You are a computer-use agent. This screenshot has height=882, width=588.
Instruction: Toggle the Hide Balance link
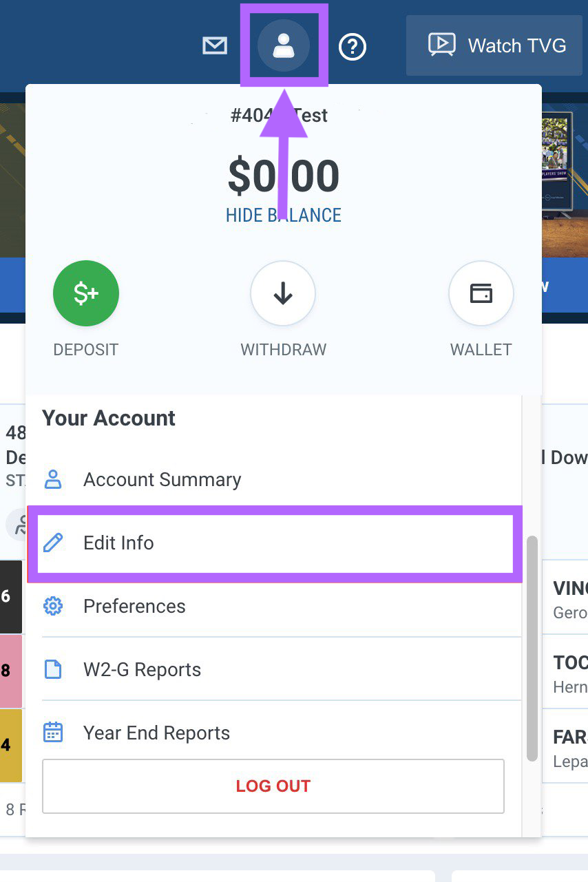click(x=283, y=216)
